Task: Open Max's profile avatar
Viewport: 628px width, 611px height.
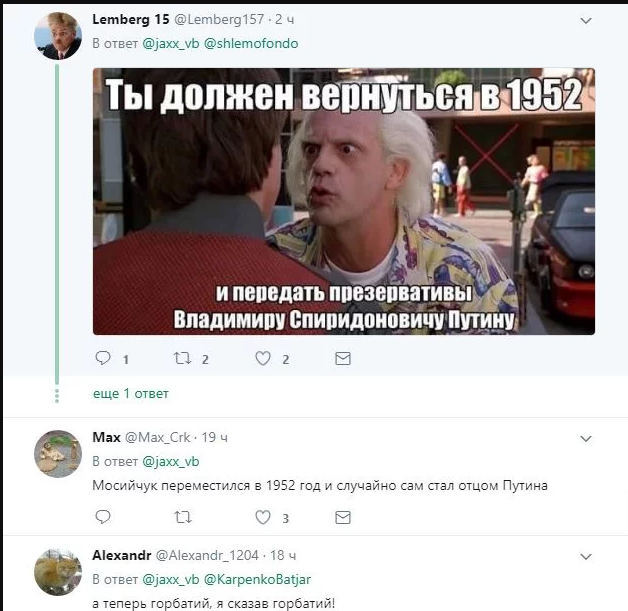Action: [58, 454]
